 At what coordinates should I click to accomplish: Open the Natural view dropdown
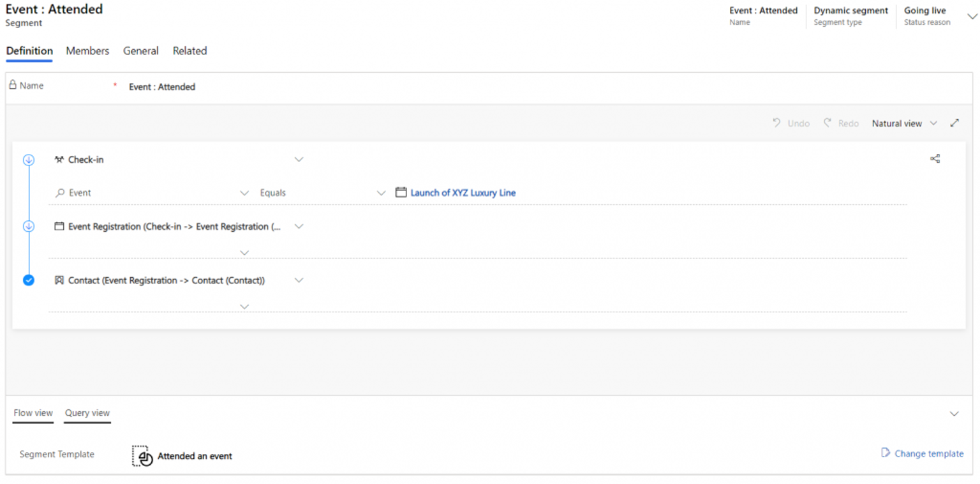[904, 123]
